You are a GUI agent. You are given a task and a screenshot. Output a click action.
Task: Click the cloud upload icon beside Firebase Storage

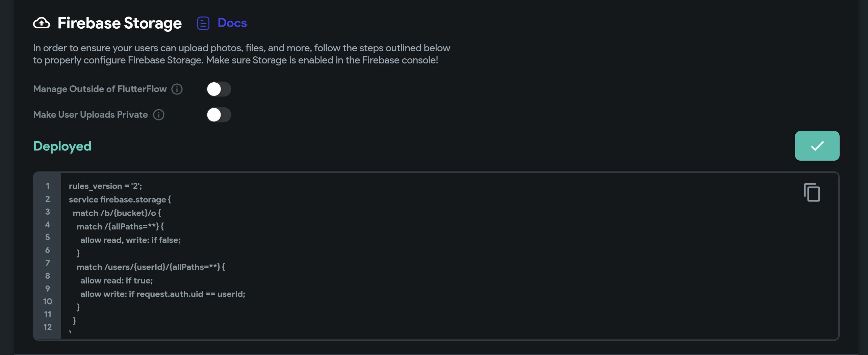42,23
